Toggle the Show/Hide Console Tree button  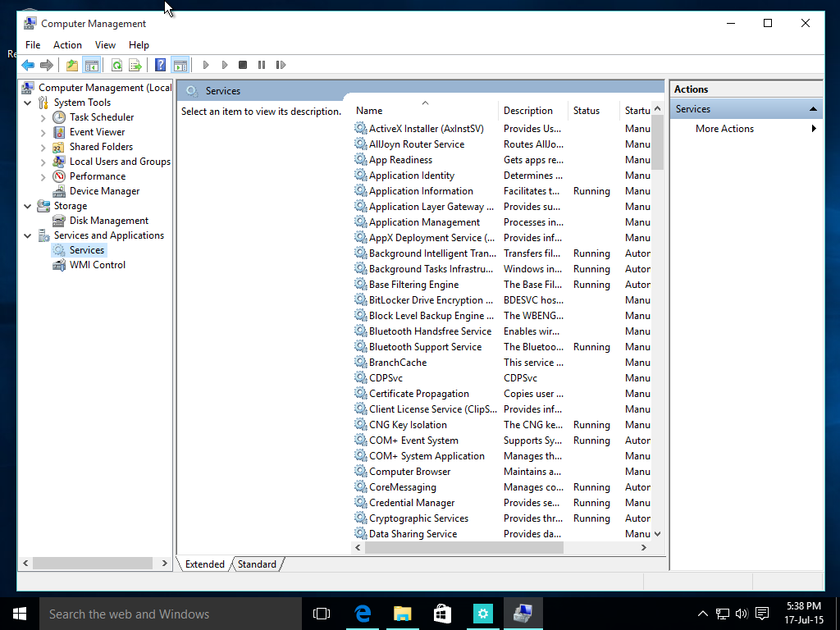(92, 65)
